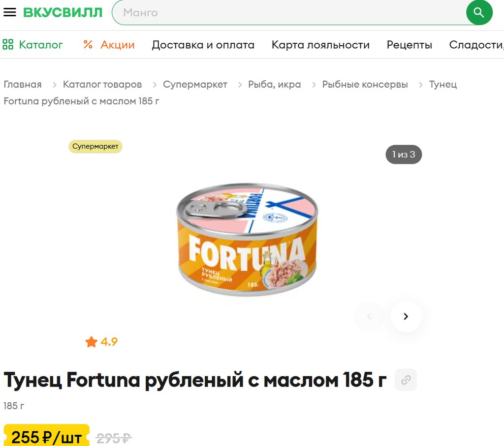Show the next product photo with the right arrow
The image size is (504, 446).
click(406, 317)
